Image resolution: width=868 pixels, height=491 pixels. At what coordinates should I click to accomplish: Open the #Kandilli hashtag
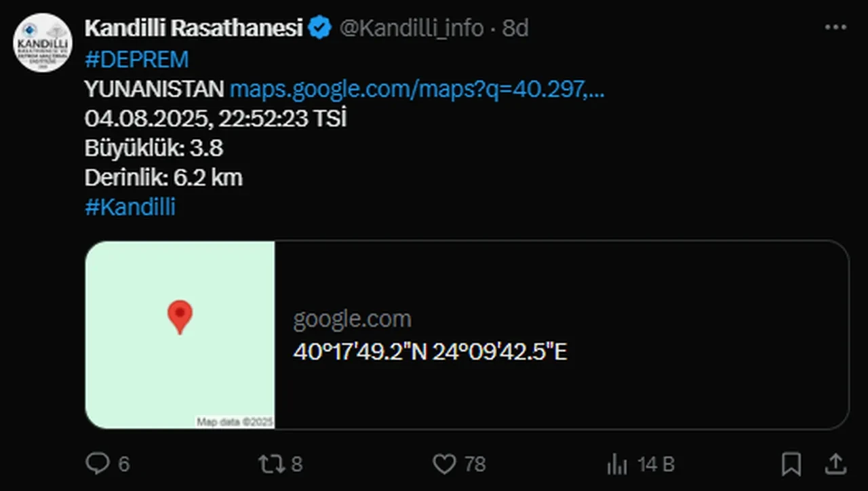coord(130,207)
